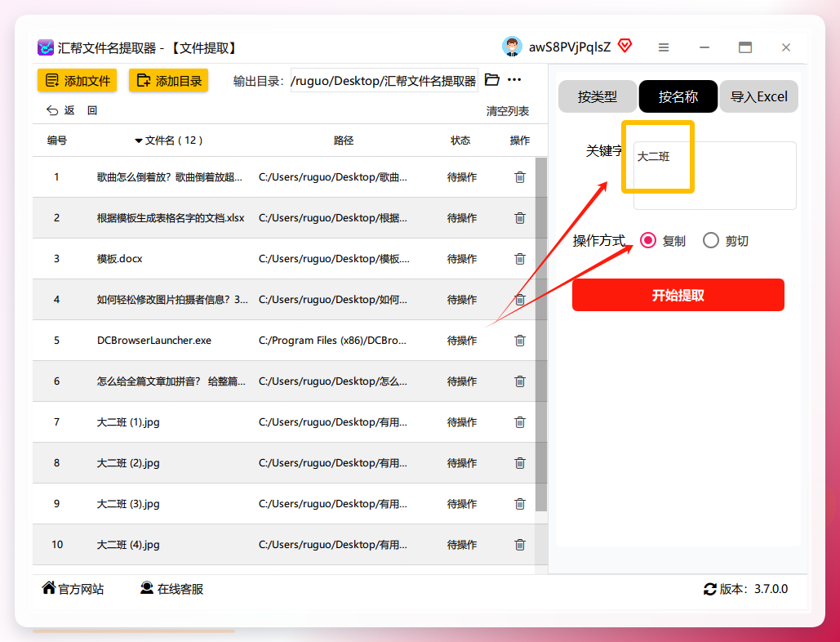840x642 pixels.
Task: Open the three-dot more options icon
Action: [514, 80]
